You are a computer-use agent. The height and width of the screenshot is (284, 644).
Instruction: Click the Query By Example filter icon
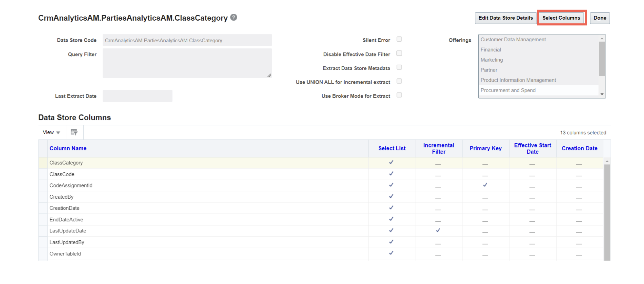(74, 132)
